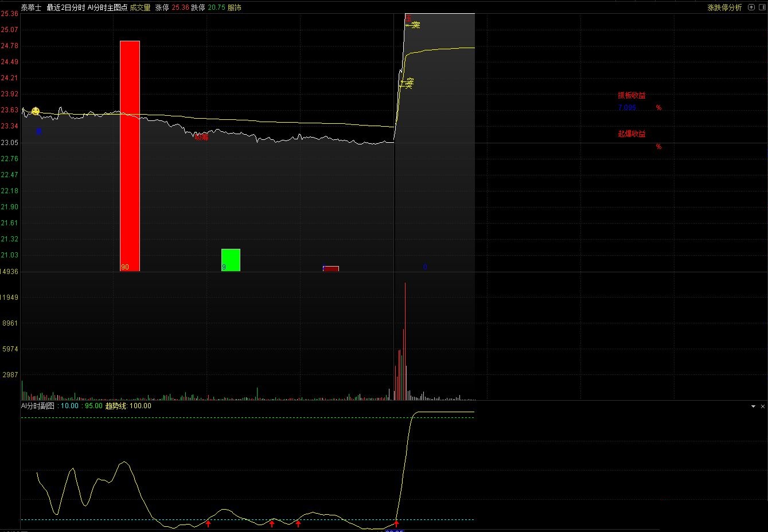768x532 pixels.
Task: Click the 最近2日分时 label
Action: tap(65, 7)
